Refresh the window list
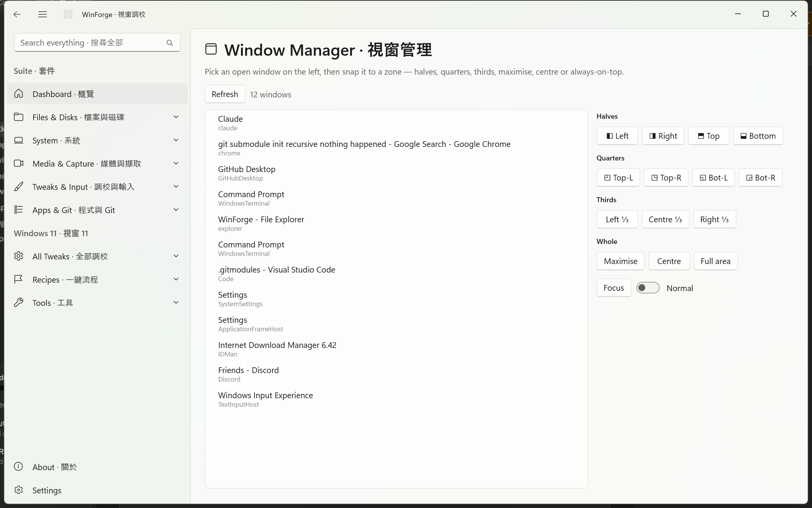Viewport: 812px width, 508px height. coord(225,94)
